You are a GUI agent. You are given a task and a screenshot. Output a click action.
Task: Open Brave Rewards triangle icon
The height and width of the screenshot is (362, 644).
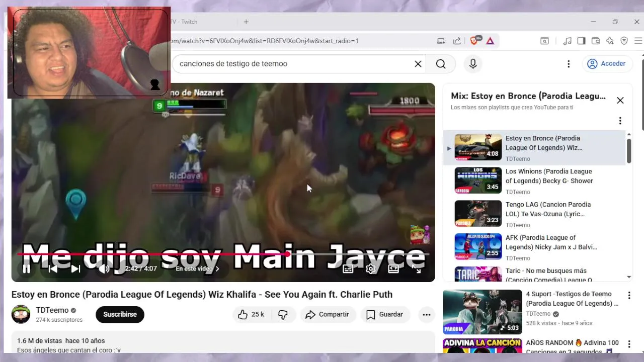point(490,41)
